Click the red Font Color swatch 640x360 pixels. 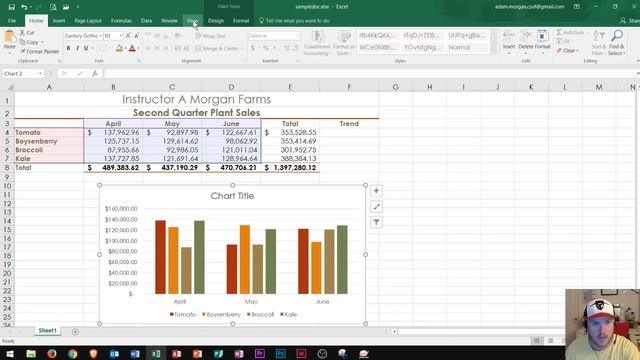[132, 49]
